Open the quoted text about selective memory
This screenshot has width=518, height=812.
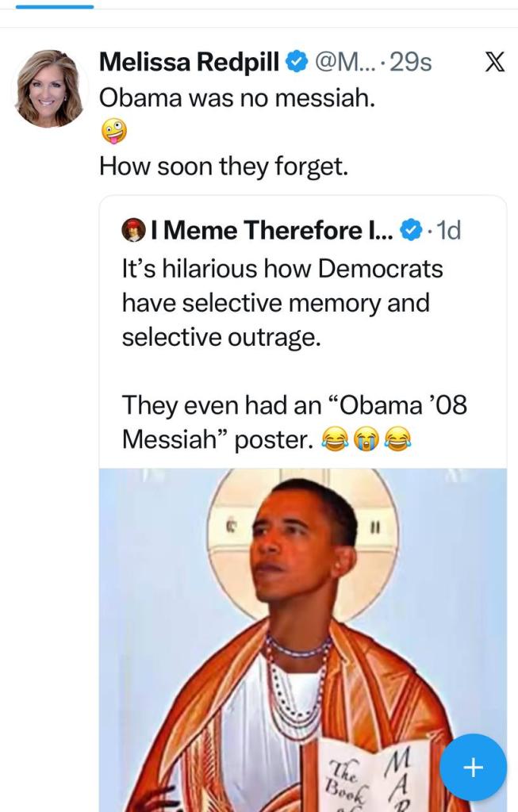[282, 303]
